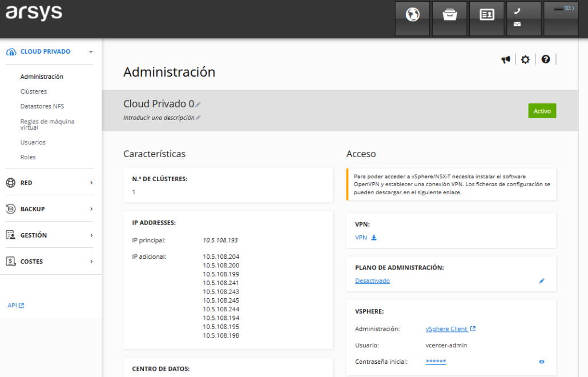Open the user account ID menu
588x377 pixels.
[561, 18]
